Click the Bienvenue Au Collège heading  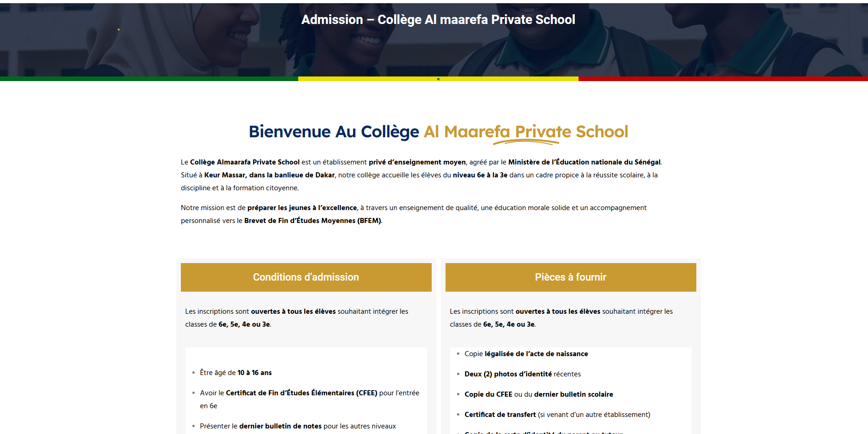click(x=334, y=132)
